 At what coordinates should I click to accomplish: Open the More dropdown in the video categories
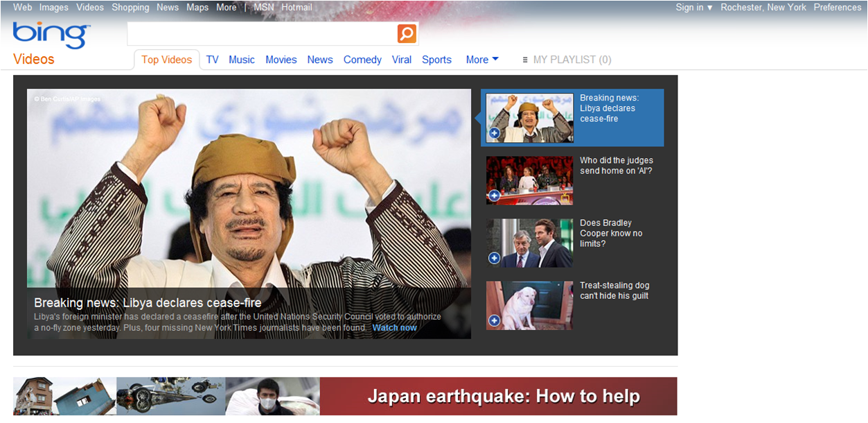[481, 60]
